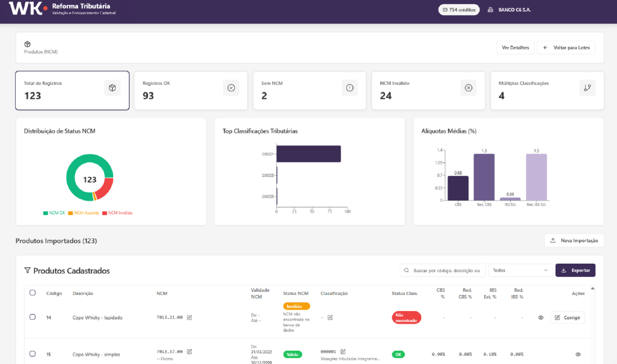Click the NCM Inválido card's X circle icon
Viewport: 617px width, 364px height.
click(469, 88)
